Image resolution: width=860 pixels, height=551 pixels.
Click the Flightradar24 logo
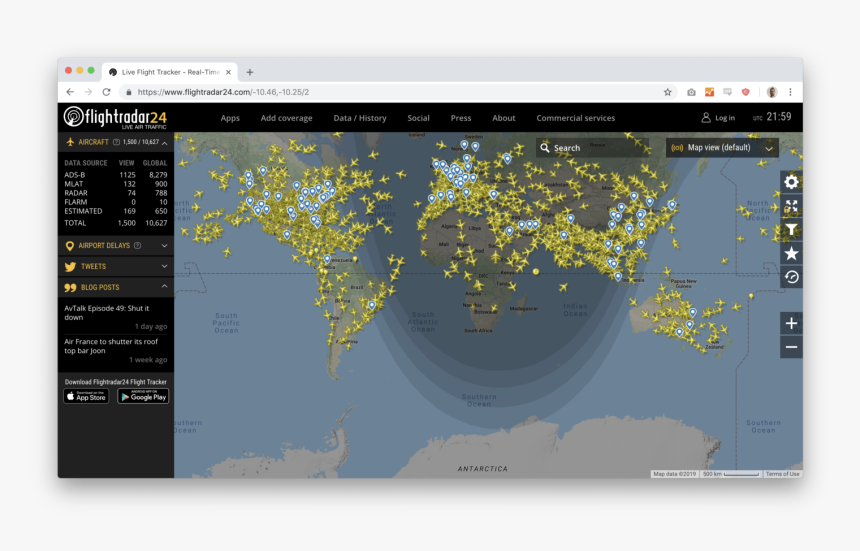[115, 117]
